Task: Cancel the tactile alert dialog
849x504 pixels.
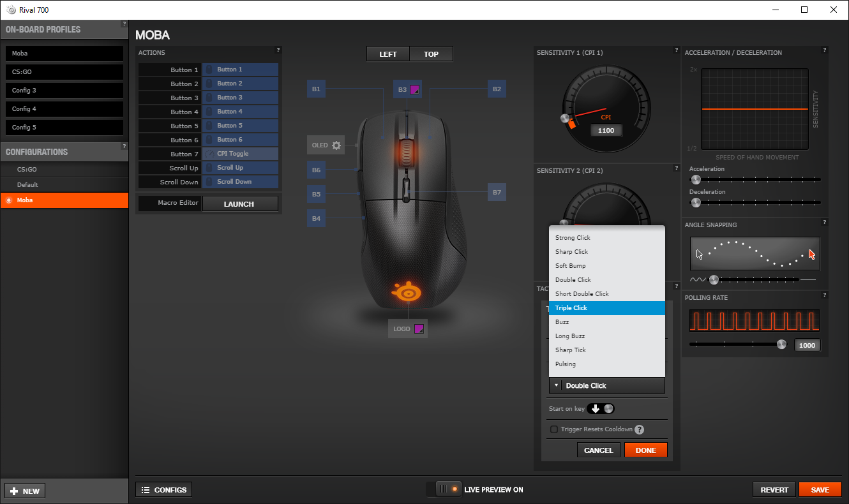Action: pos(599,450)
